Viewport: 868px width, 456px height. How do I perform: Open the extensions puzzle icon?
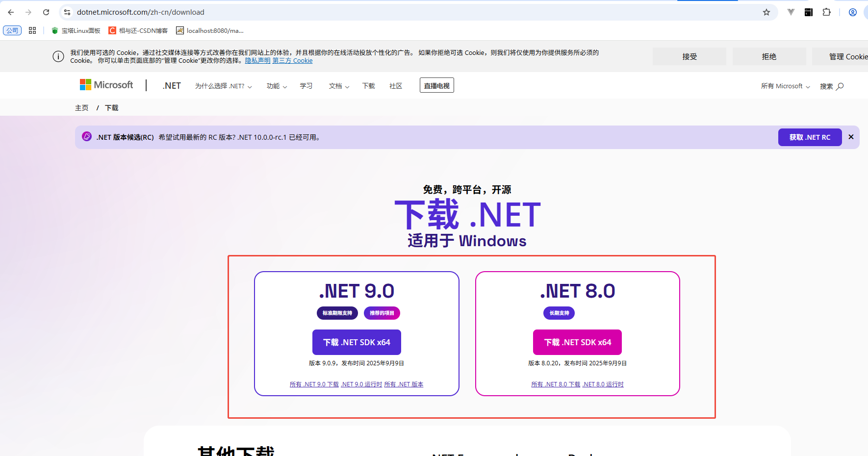pos(826,12)
